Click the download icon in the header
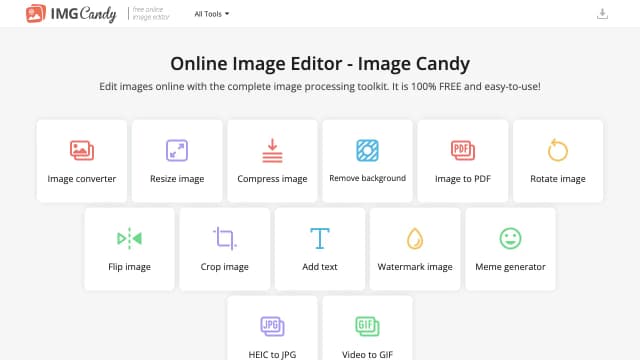 point(602,14)
